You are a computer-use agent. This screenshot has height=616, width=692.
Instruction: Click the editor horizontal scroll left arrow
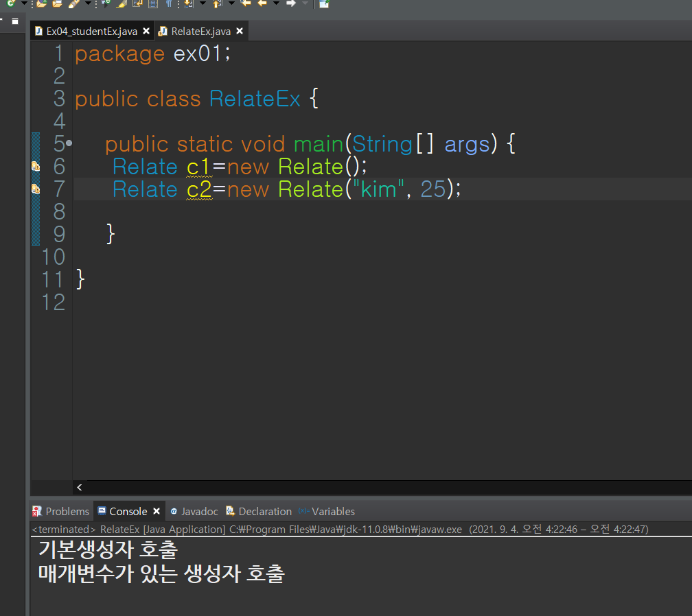(x=80, y=487)
